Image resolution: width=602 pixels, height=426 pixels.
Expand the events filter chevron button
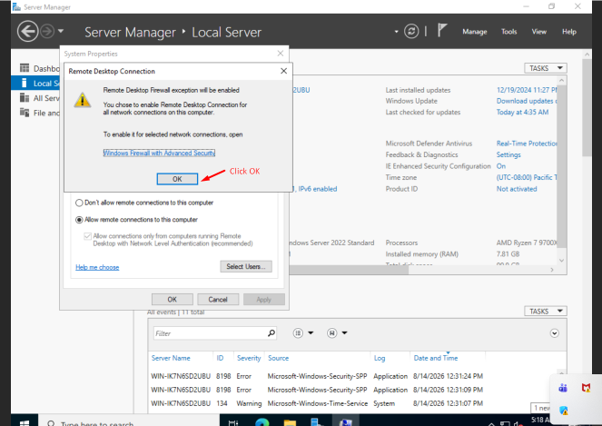point(554,333)
